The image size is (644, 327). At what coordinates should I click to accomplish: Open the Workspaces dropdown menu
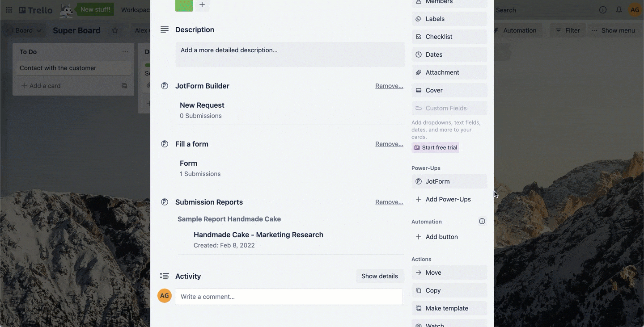[136, 10]
